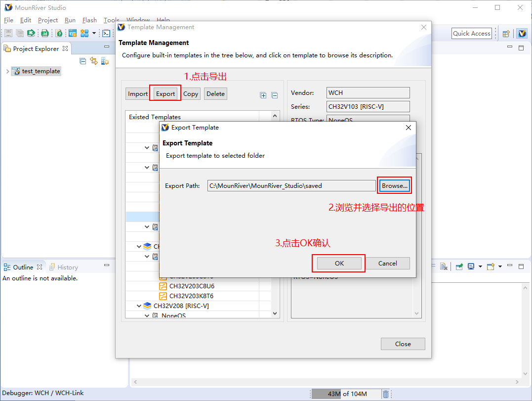Toggle Link with Editor in Project Explorer
Image resolution: width=532 pixels, height=401 pixels.
coord(94,61)
